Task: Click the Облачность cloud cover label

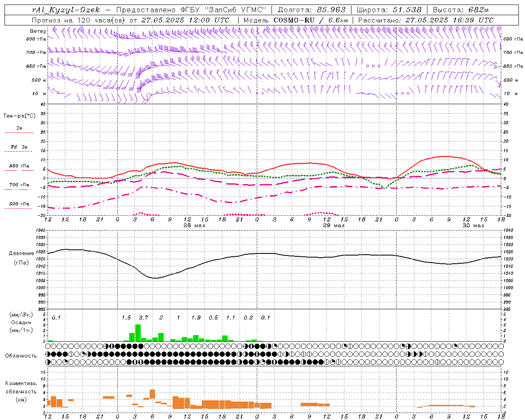Action: 21,356
